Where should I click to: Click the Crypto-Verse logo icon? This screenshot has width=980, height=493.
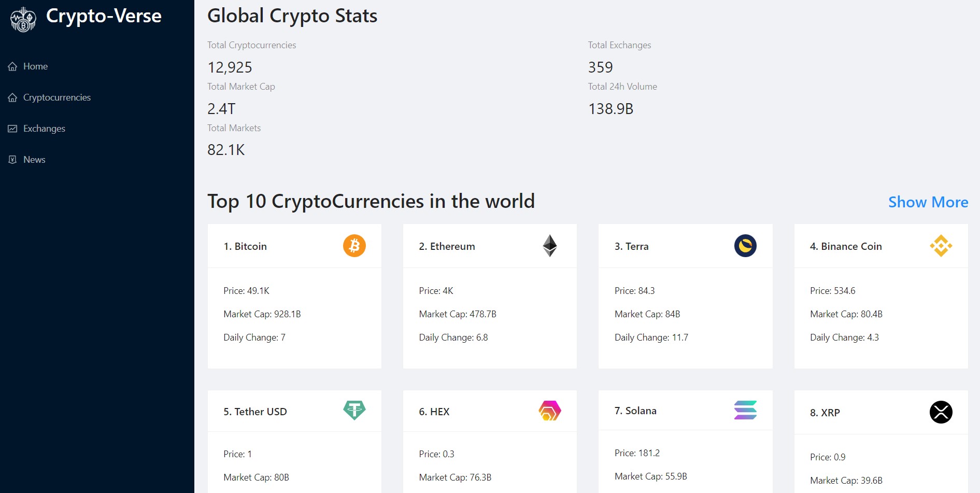coord(23,20)
